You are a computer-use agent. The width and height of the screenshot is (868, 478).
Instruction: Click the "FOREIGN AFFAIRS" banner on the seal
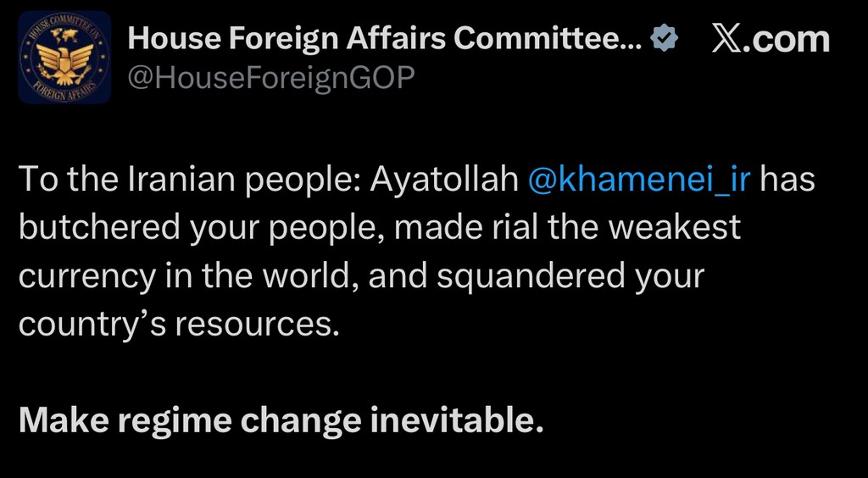tap(64, 88)
